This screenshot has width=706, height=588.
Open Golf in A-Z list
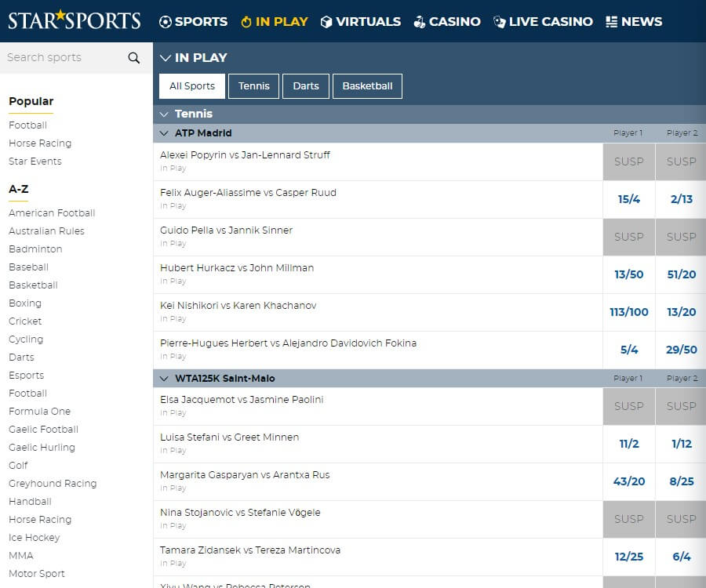coord(19,465)
